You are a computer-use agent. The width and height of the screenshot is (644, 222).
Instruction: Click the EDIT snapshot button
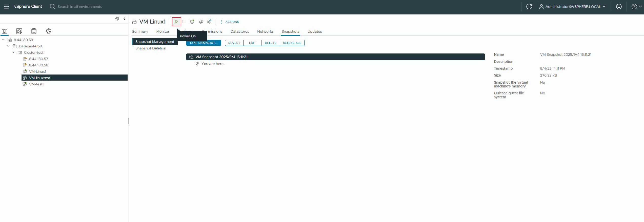(x=252, y=43)
